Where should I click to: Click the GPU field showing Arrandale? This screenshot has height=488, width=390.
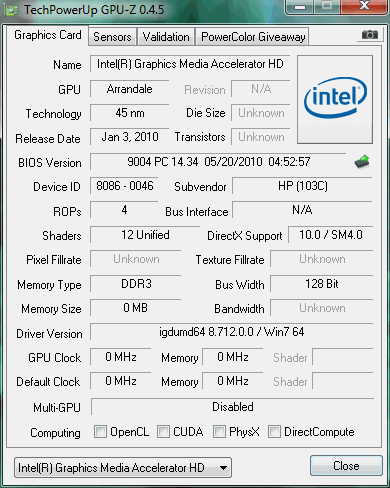(129, 89)
